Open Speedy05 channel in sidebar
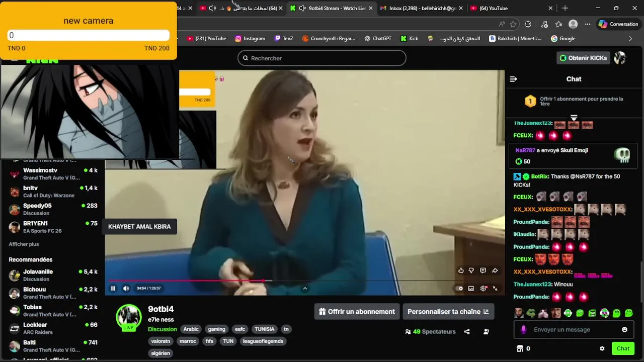Screen dimensions: 644x362 point(52,209)
